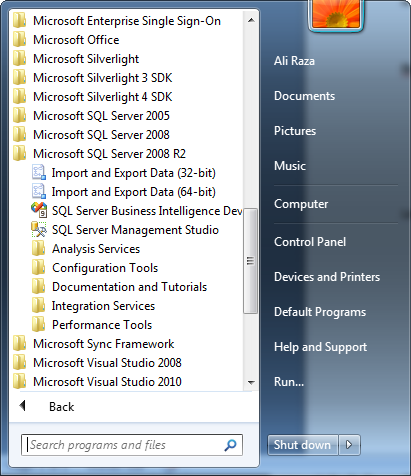411x476 pixels.
Task: Launch SQL Server Business Intelligence Development Studio icon
Action: pos(39,210)
